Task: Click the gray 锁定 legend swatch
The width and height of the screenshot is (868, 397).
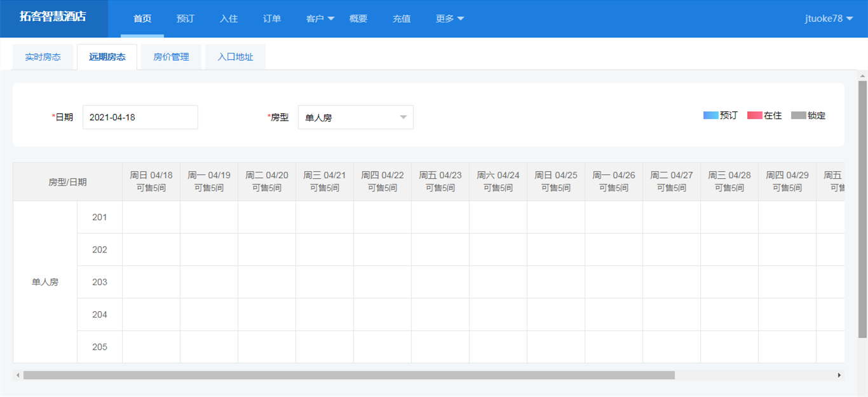Action: coord(799,115)
